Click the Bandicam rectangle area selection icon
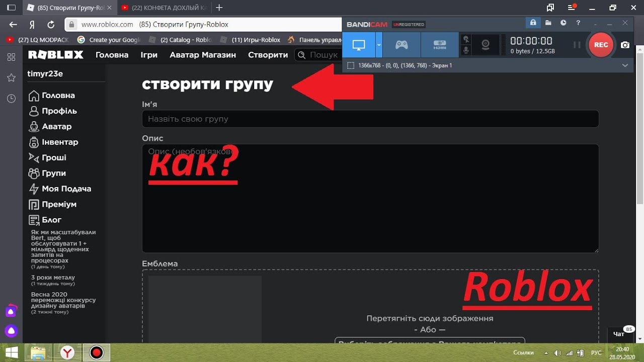This screenshot has height=362, width=644. (x=351, y=65)
